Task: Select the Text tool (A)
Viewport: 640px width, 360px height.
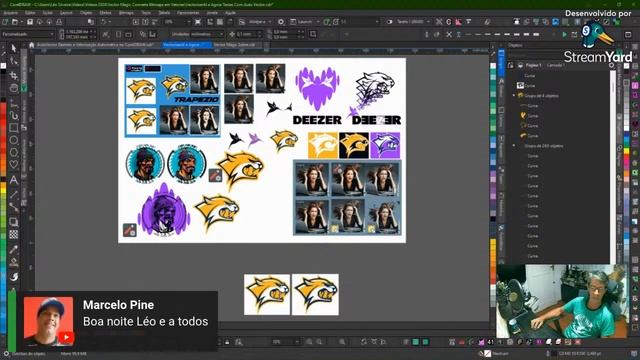Action: pyautogui.click(x=13, y=180)
